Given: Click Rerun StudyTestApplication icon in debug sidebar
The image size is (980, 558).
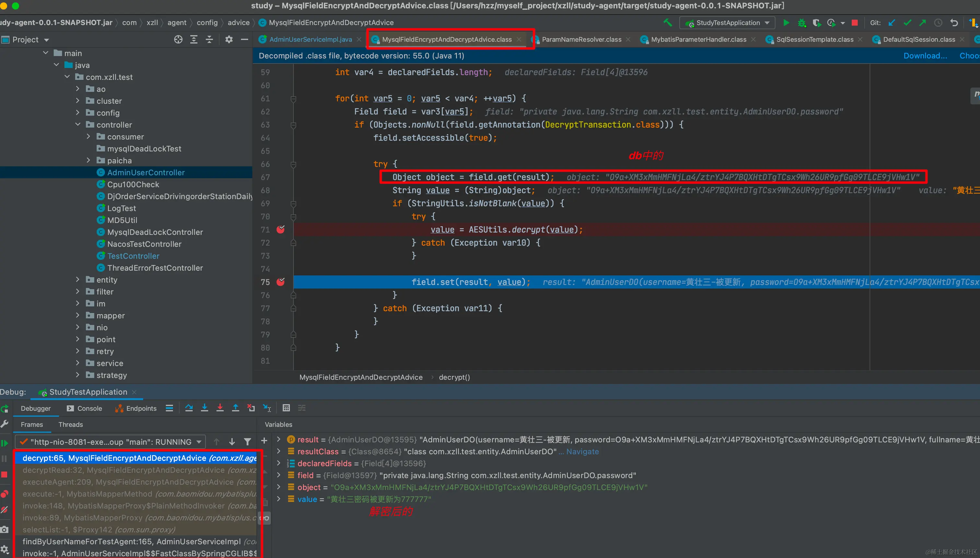Looking at the screenshot, I should click(x=5, y=409).
